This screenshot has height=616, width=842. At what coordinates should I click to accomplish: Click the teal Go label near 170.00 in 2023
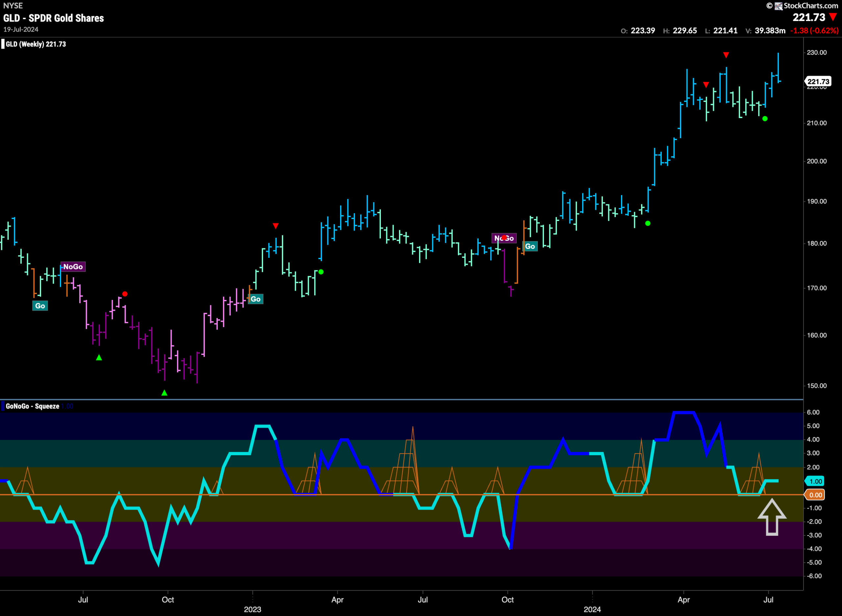[x=256, y=299]
